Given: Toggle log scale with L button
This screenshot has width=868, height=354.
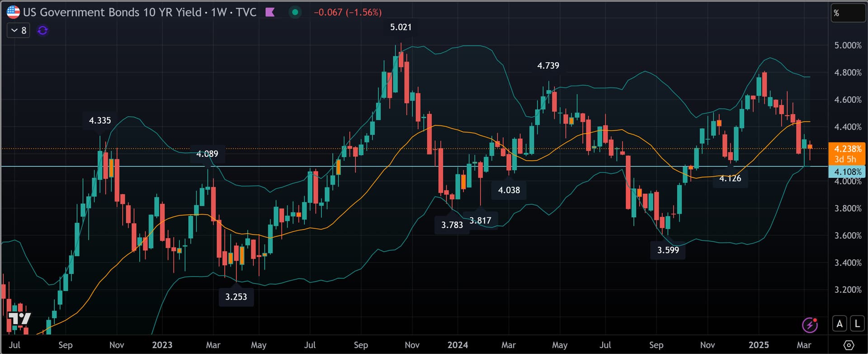Looking at the screenshot, I should click(857, 324).
